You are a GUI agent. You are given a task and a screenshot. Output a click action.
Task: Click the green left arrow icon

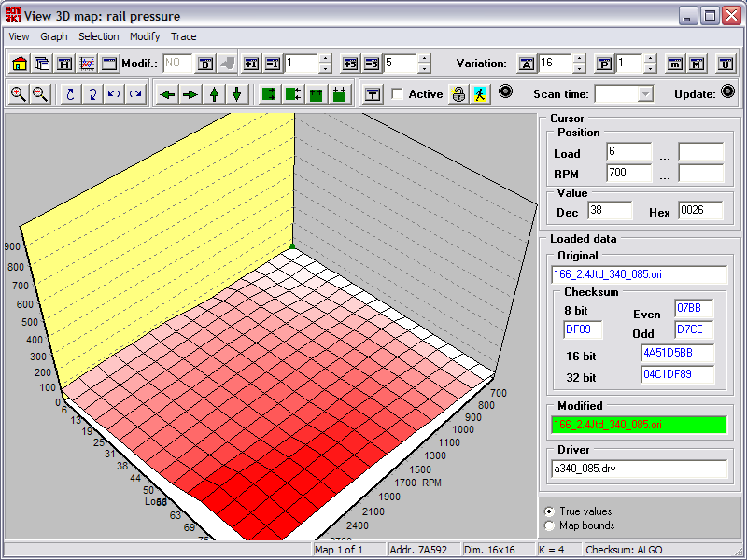(x=167, y=94)
